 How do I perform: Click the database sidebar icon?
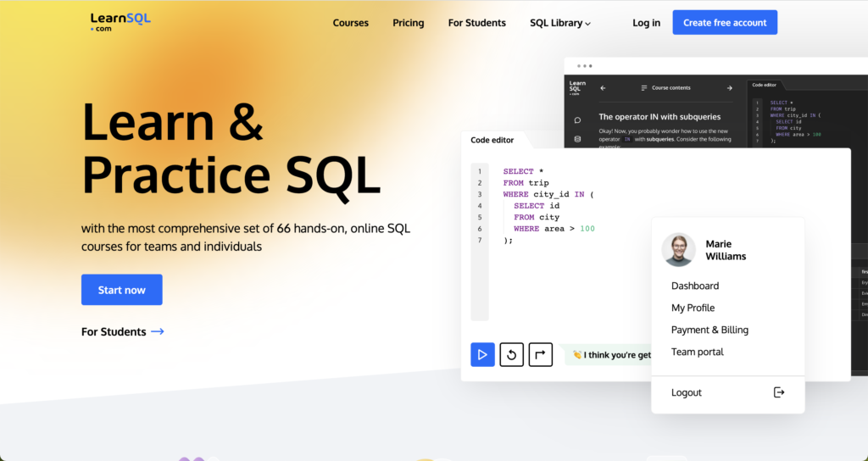coord(577,139)
